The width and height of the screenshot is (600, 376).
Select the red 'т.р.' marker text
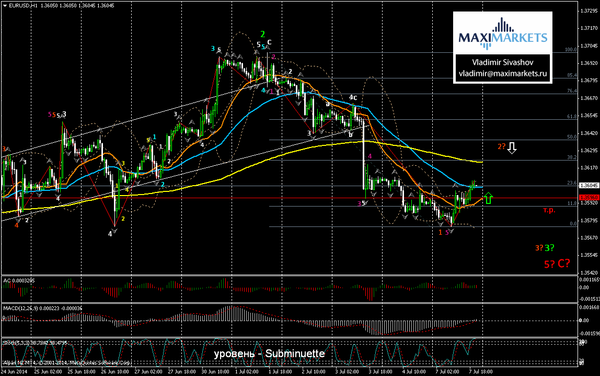coord(549,210)
